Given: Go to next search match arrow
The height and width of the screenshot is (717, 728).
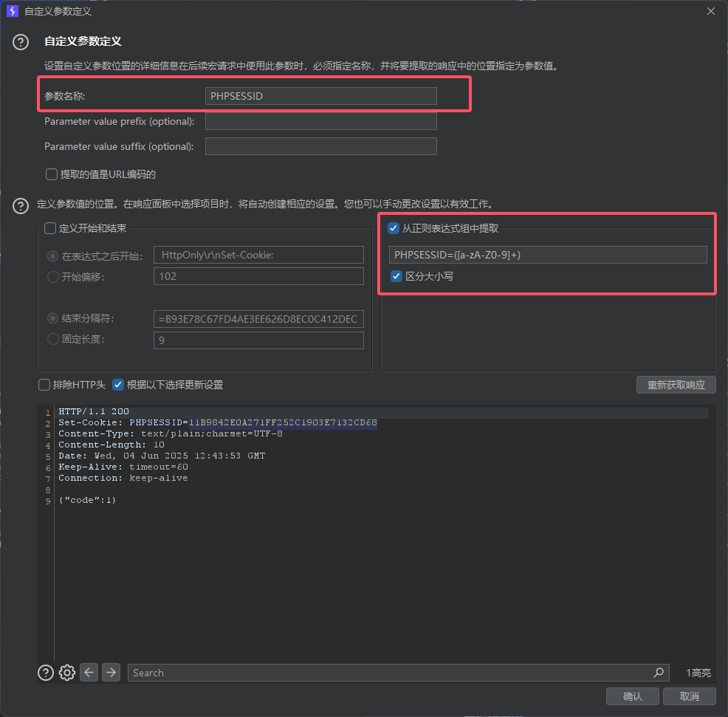Looking at the screenshot, I should click(x=111, y=672).
